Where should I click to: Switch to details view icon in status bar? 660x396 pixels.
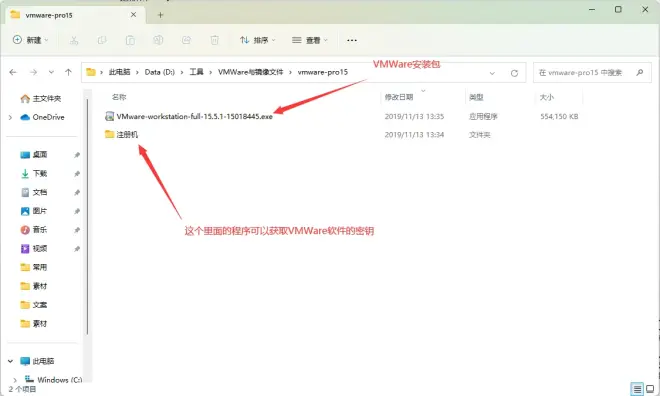coord(637,389)
